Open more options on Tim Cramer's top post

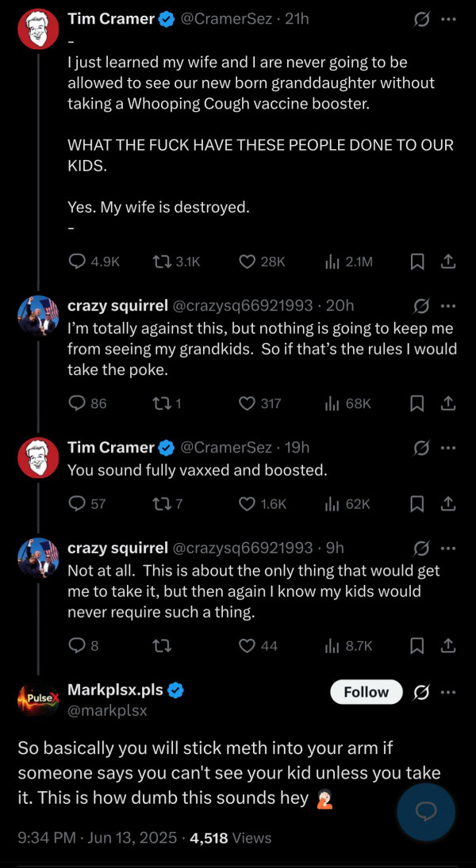click(x=448, y=20)
